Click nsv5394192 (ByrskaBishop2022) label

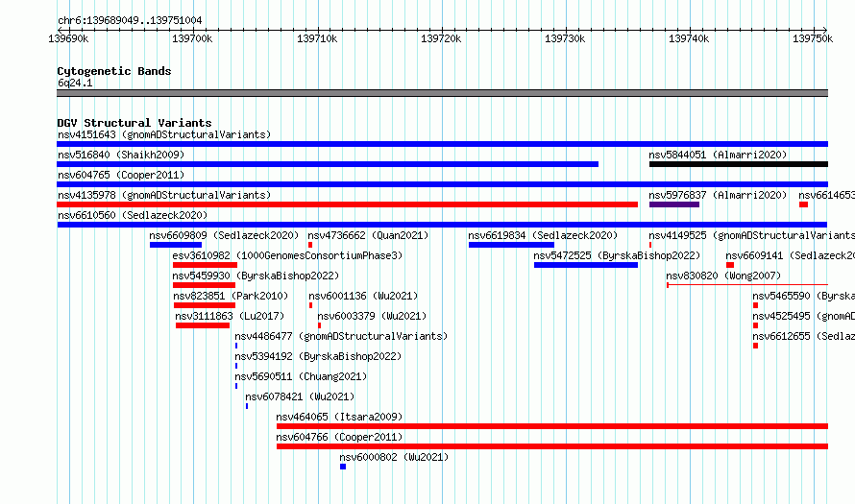tap(318, 356)
